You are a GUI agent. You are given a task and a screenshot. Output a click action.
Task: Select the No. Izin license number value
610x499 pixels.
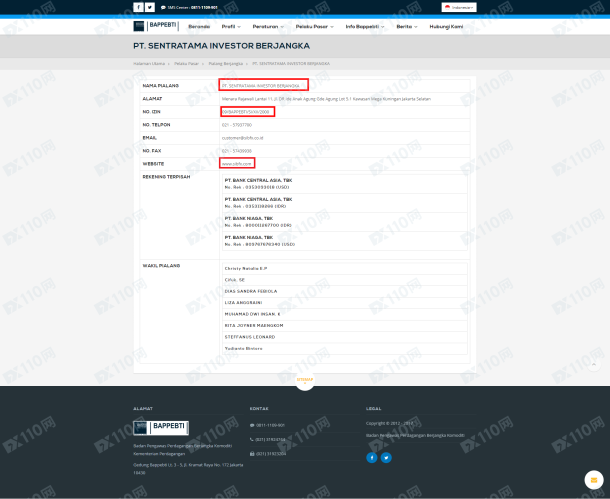coord(245,112)
